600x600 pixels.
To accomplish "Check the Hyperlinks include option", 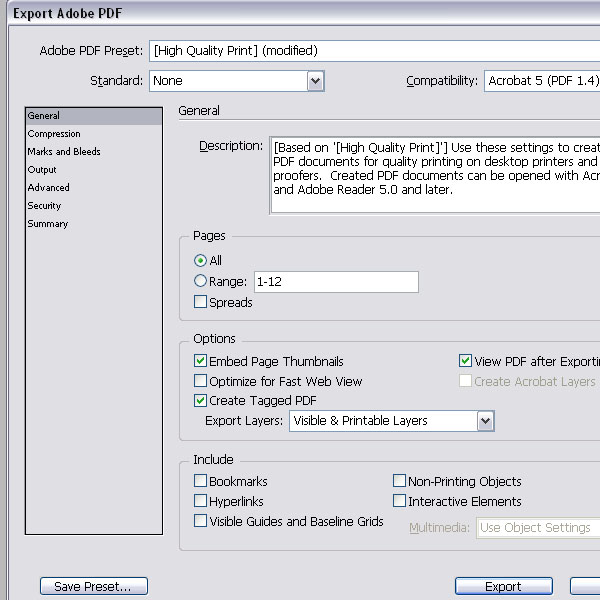I will (x=200, y=501).
